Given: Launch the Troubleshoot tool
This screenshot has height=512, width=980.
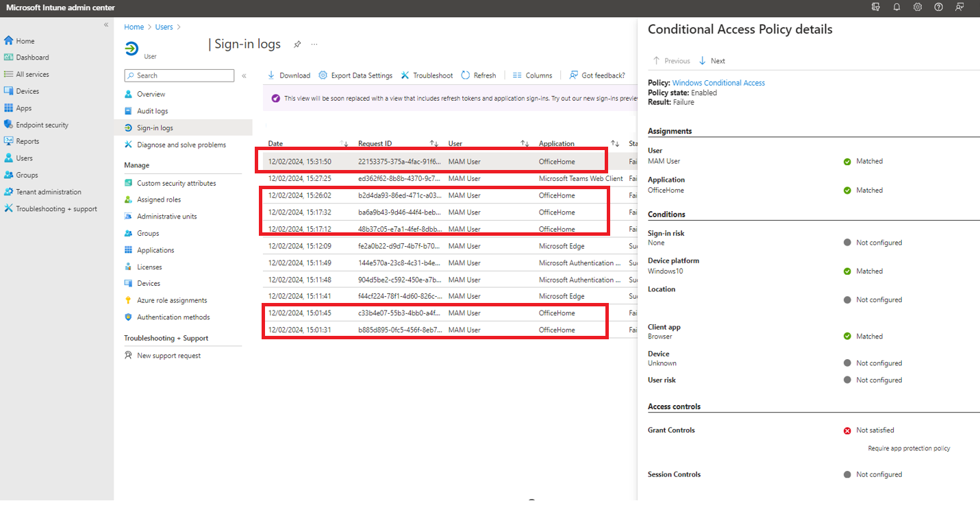Looking at the screenshot, I should [427, 75].
